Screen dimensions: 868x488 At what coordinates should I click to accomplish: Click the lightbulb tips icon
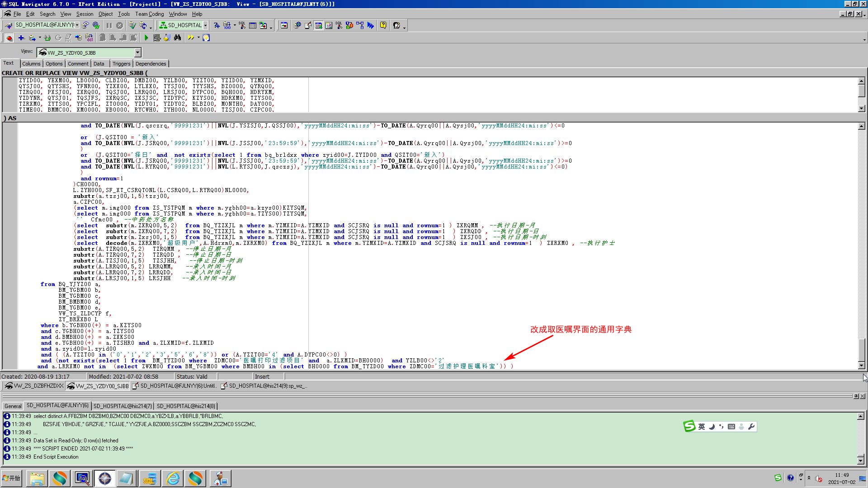pyautogui.click(x=206, y=38)
